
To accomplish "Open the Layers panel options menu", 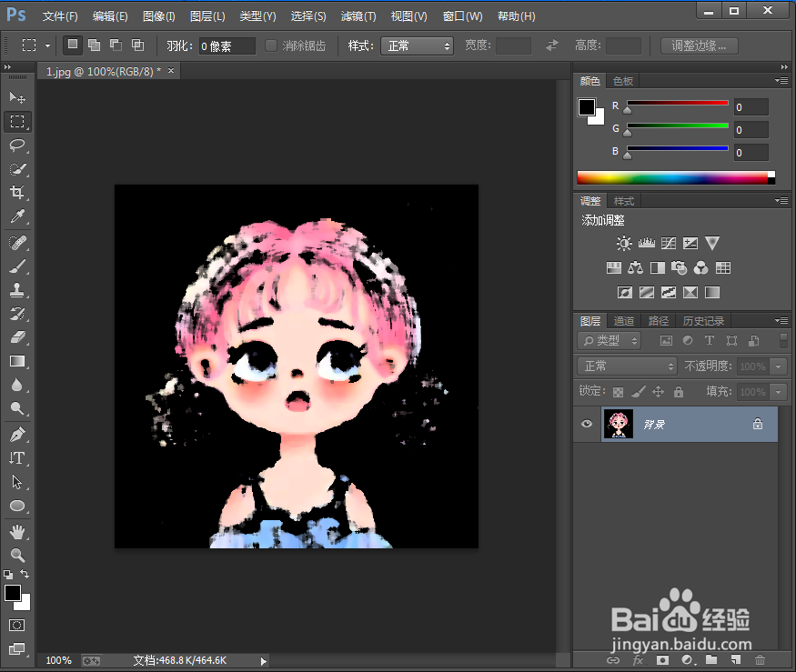I will [x=781, y=321].
